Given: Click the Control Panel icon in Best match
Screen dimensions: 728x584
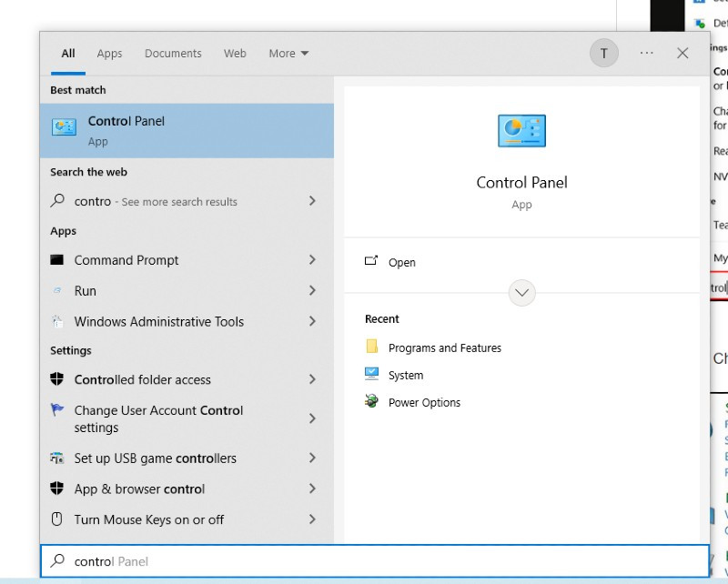Looking at the screenshot, I should tap(64, 126).
